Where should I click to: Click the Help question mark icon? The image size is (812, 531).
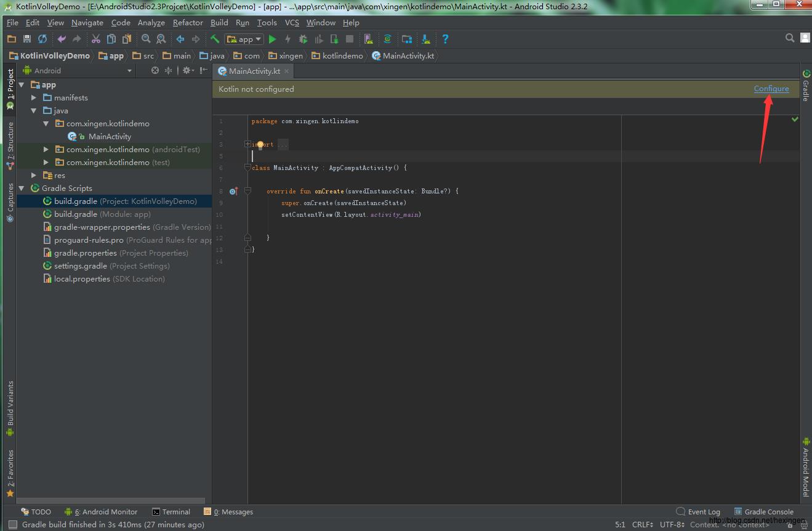[445, 39]
